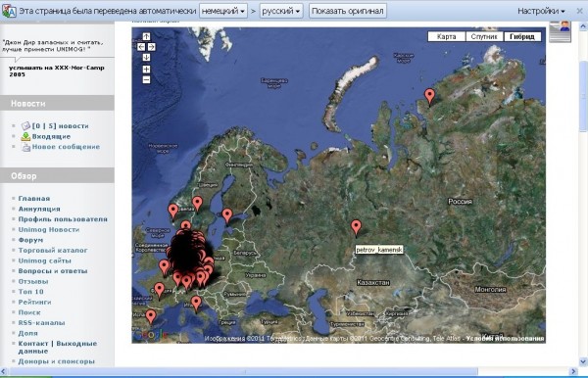Expand the Настройки translation settings menu
This screenshot has height=378, width=588.
pyautogui.click(x=541, y=11)
